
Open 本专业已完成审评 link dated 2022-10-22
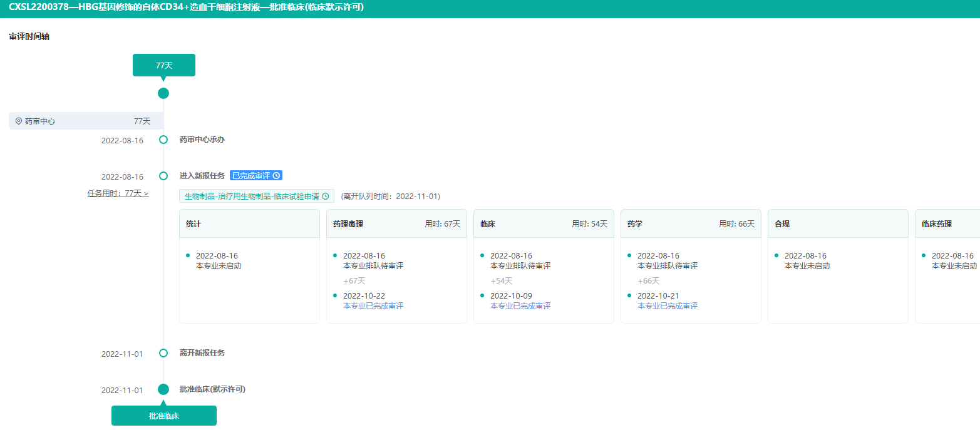click(373, 306)
